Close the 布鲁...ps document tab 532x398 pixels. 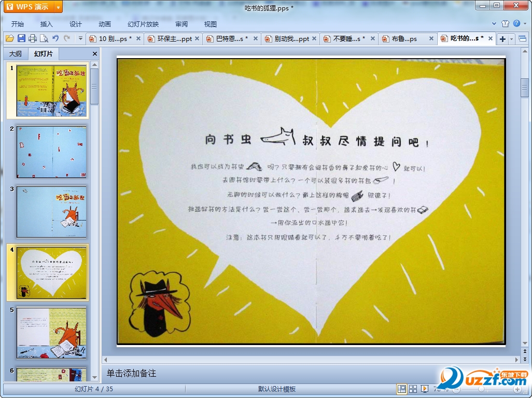(431, 39)
